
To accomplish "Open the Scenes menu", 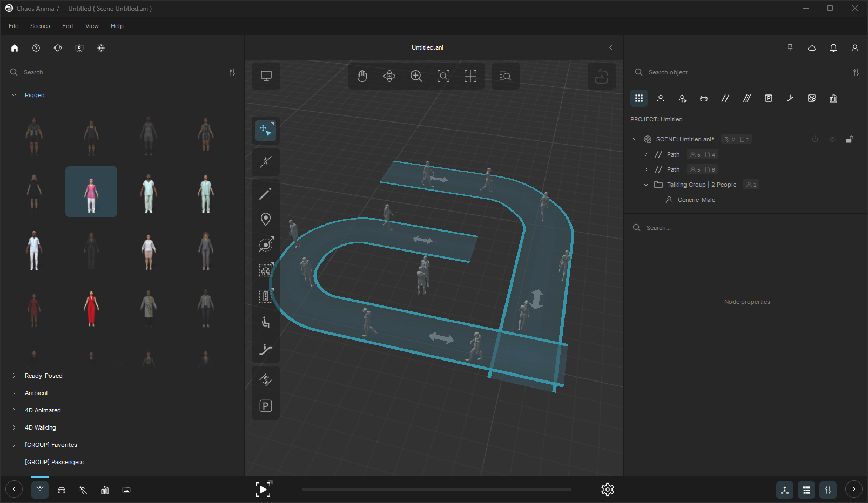I will (x=40, y=26).
